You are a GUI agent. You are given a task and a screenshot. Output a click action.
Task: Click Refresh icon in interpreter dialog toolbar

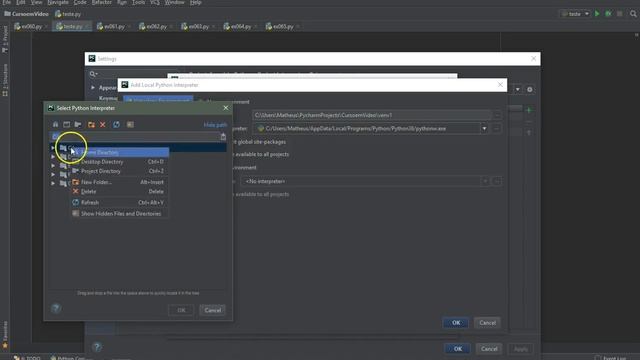coord(116,124)
